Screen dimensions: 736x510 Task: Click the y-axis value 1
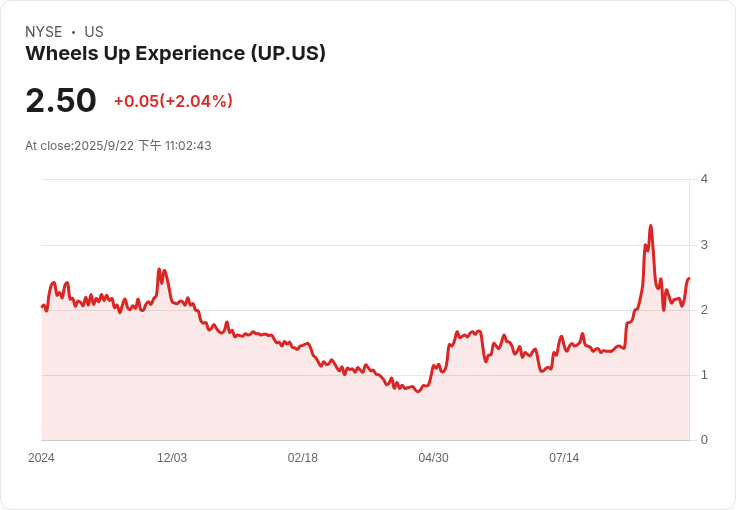point(704,375)
